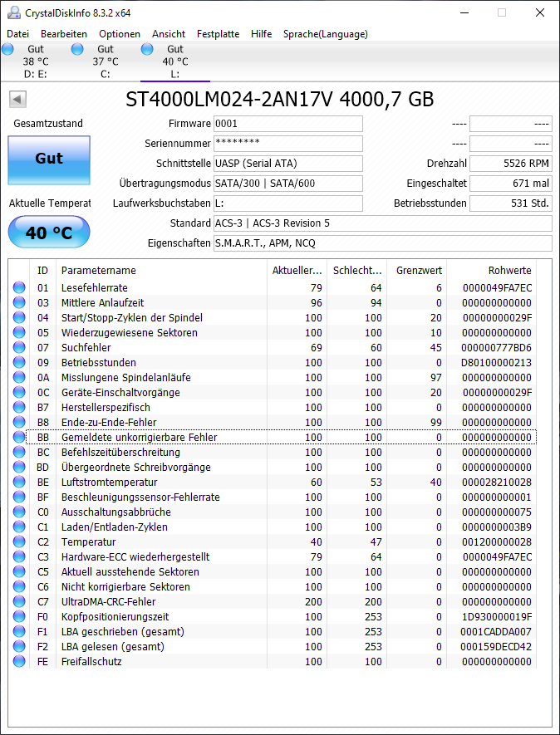Screen dimensions: 560x735
Task: Click status icon for Lesefehlerrate row
Action: click(x=19, y=288)
